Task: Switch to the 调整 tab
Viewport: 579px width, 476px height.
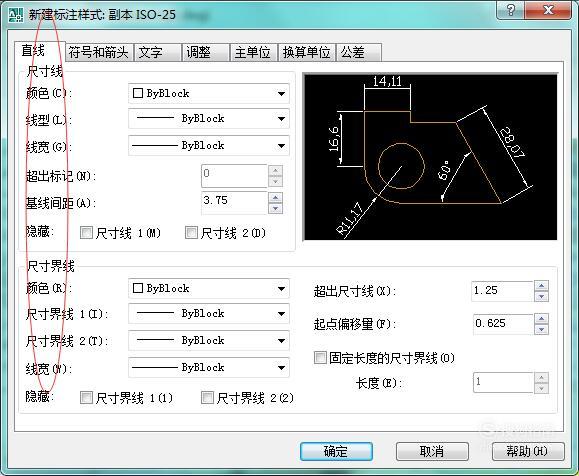Action: [205, 52]
